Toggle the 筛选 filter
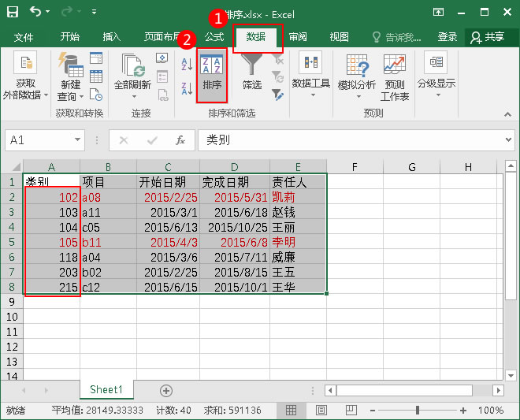The height and width of the screenshot is (420, 520). coord(251,73)
